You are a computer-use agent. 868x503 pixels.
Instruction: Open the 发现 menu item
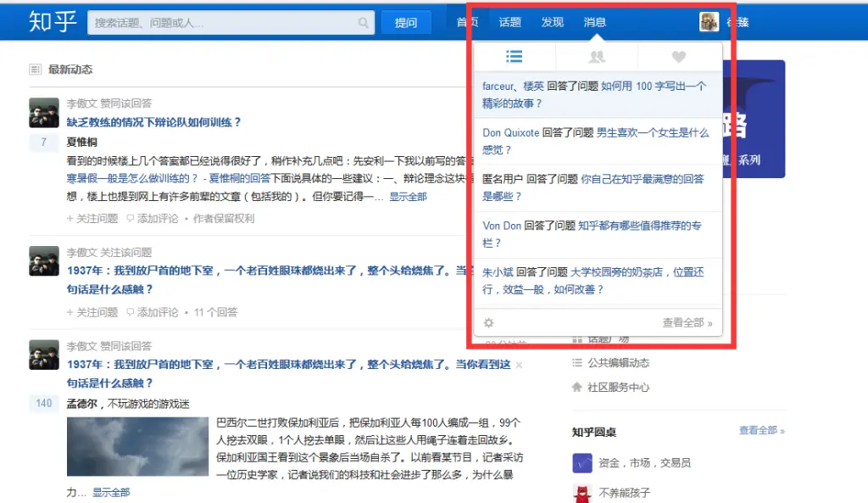552,22
